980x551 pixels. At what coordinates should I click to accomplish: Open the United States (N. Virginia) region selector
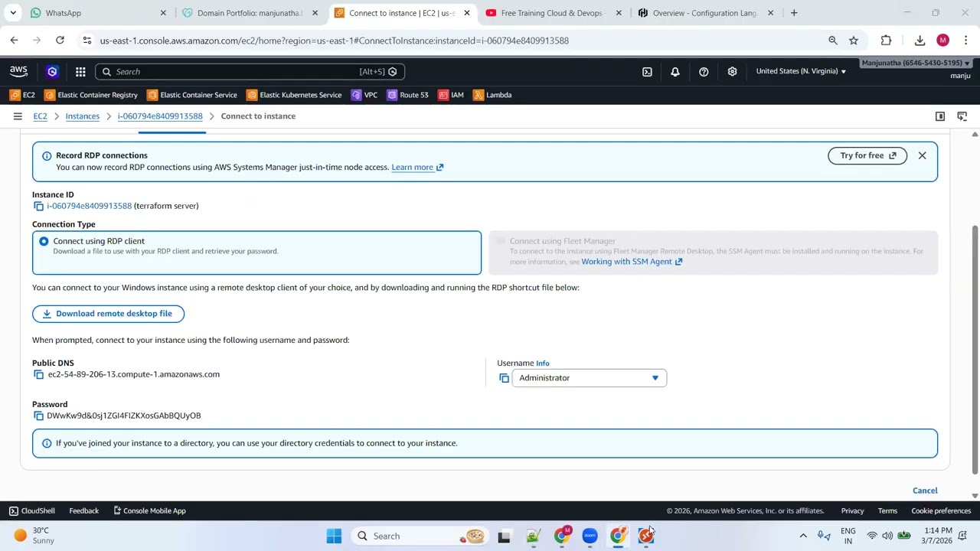(801, 71)
